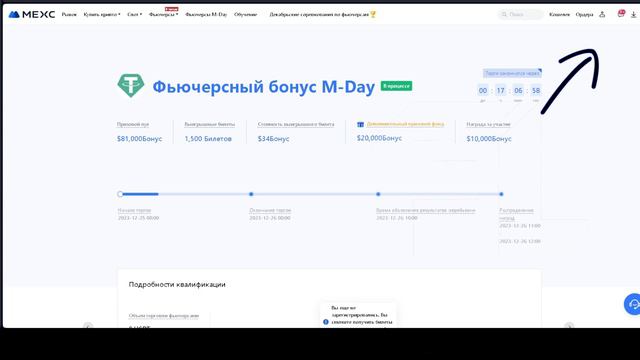
Task: Click the Подробности квалификации heading
Action: [x=177, y=284]
